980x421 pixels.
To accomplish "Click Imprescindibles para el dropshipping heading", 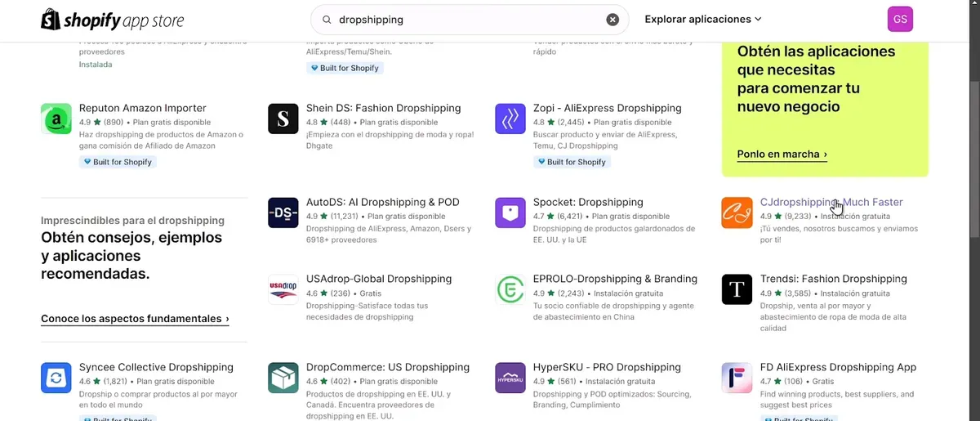I will point(132,220).
